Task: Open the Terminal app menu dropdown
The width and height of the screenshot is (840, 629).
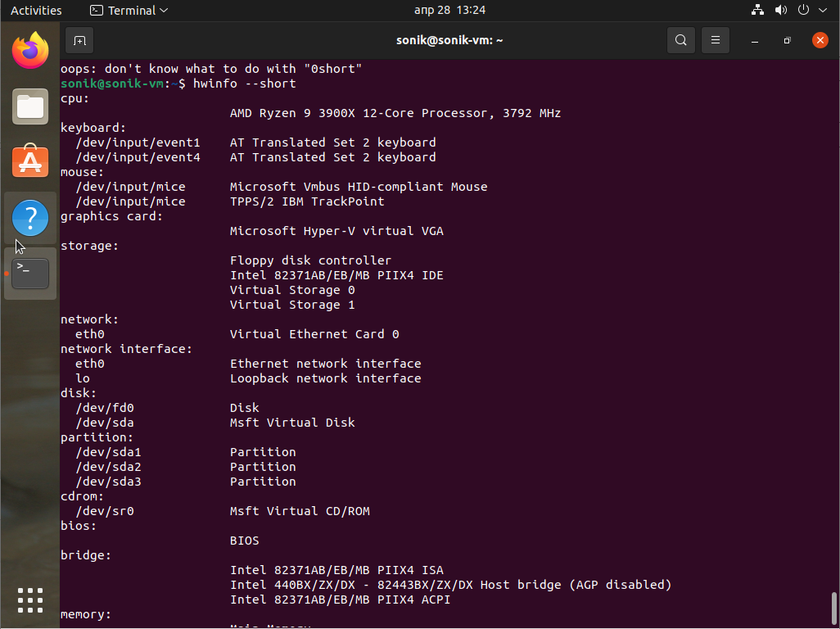Action: click(x=129, y=11)
